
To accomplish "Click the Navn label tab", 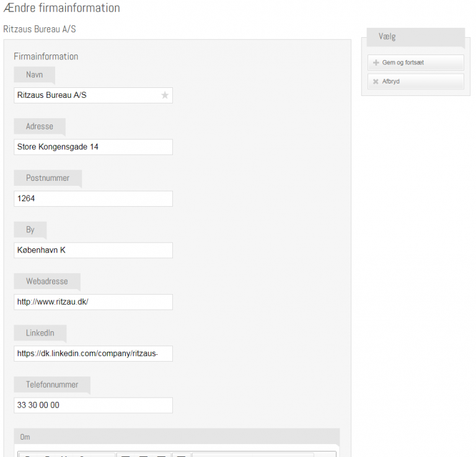I will pyautogui.click(x=35, y=74).
